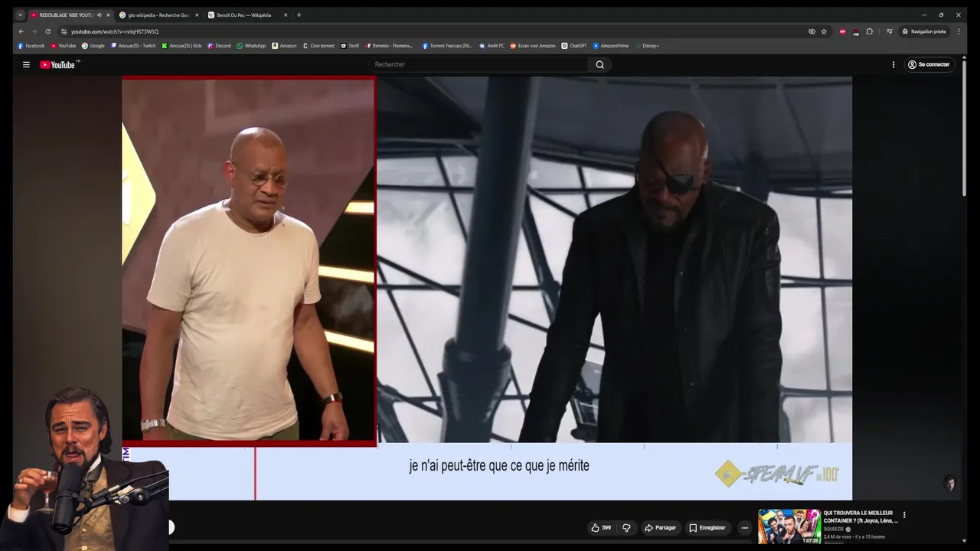Close the gto wikipedia Google search tab
This screenshot has width=980, height=551.
point(197,15)
